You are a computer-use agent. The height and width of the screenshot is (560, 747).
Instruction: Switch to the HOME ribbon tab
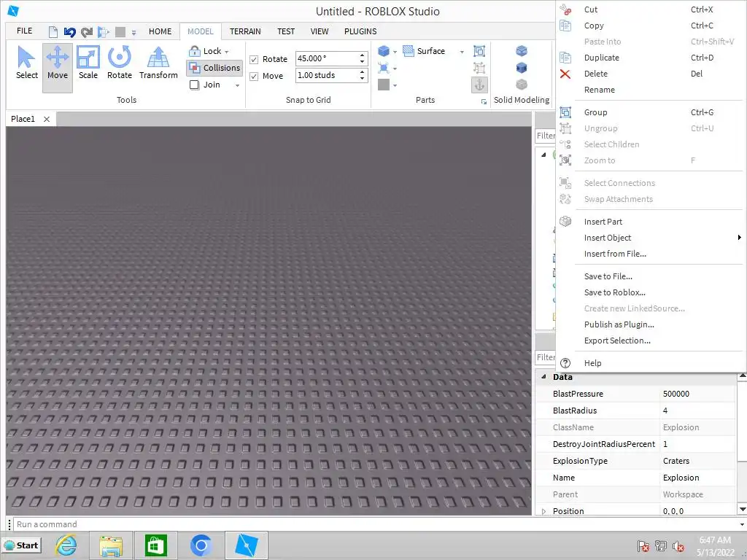[x=160, y=31]
